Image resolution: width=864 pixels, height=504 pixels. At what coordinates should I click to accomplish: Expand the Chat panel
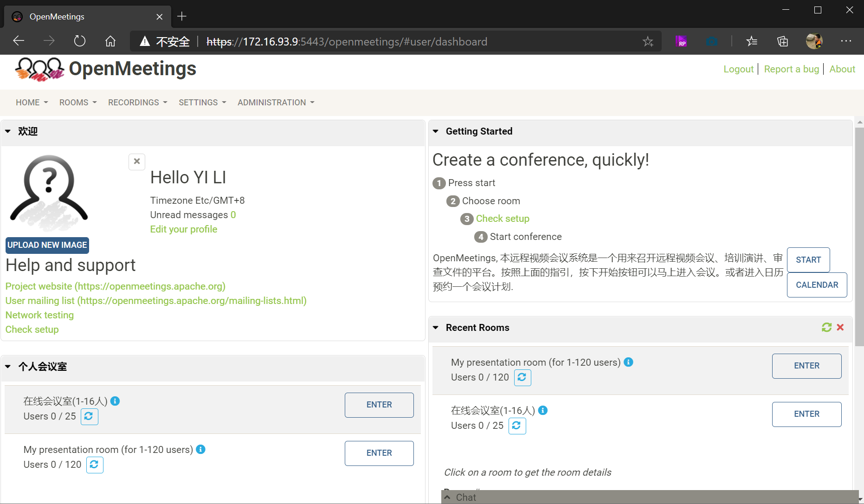pos(447,497)
